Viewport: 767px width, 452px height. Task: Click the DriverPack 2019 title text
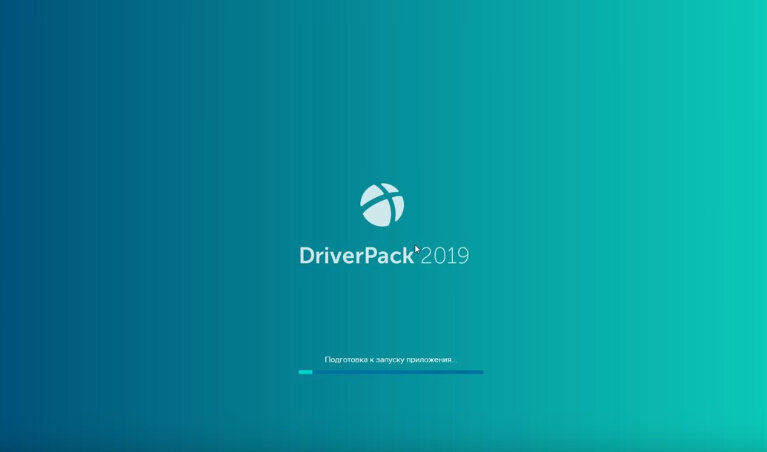(384, 256)
